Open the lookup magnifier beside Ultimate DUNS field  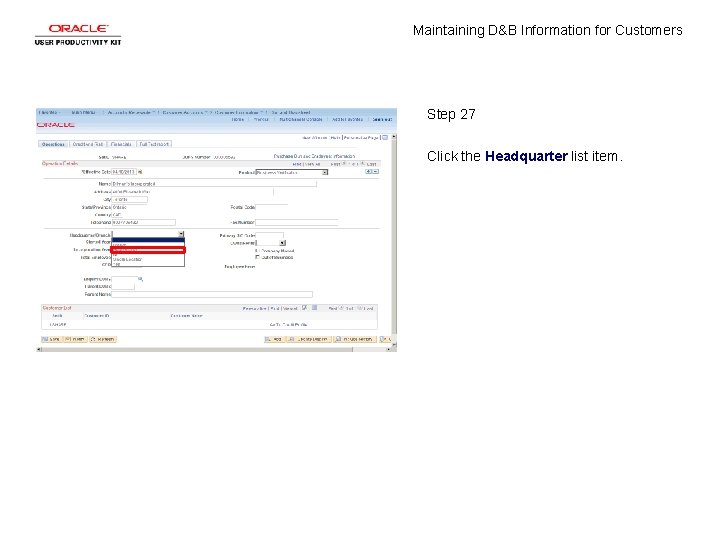click(x=141, y=279)
